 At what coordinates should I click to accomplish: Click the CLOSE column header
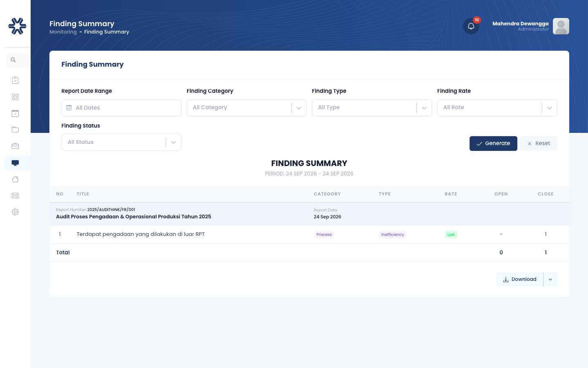(x=546, y=194)
